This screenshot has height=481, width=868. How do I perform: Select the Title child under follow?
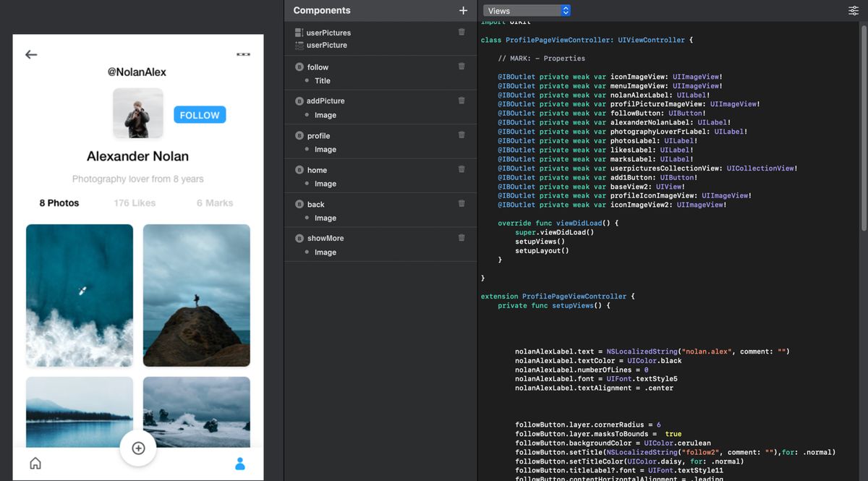[323, 81]
